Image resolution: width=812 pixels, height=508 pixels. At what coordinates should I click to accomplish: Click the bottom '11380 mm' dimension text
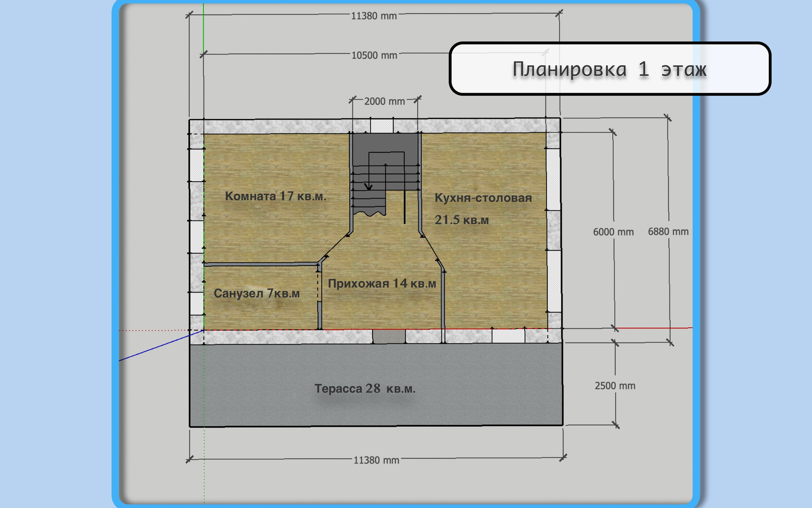376,460
